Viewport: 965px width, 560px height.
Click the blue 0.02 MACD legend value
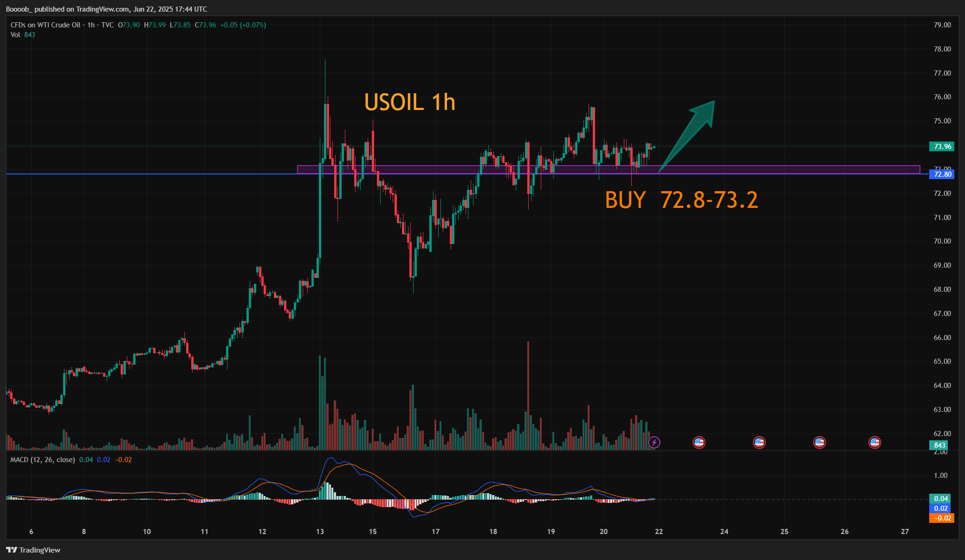[104, 460]
